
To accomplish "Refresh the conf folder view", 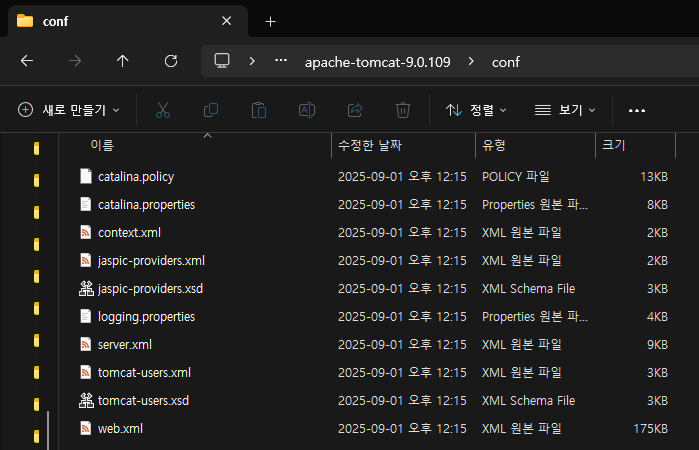I will coord(171,61).
